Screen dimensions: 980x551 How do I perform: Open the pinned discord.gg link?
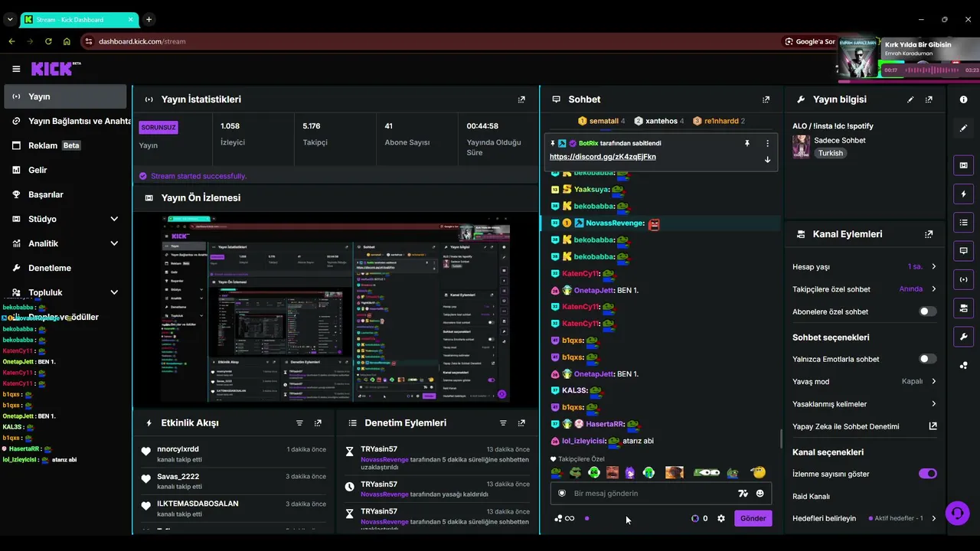pos(603,157)
